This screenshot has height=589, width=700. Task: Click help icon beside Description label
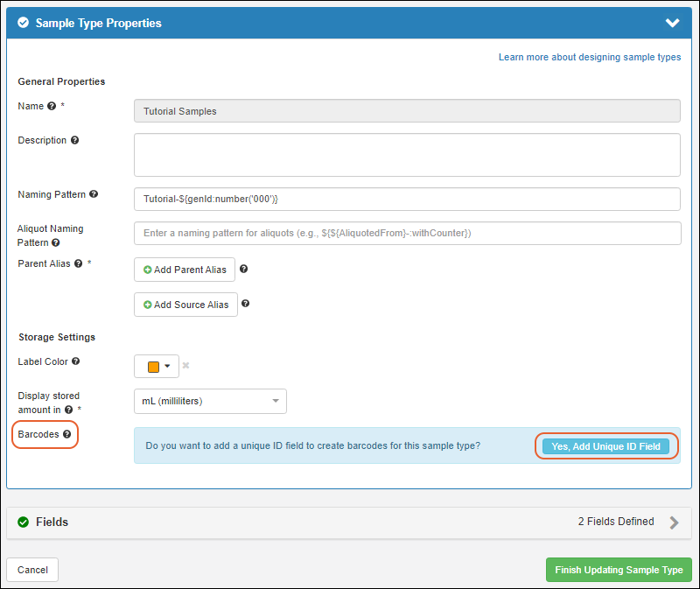click(x=74, y=140)
